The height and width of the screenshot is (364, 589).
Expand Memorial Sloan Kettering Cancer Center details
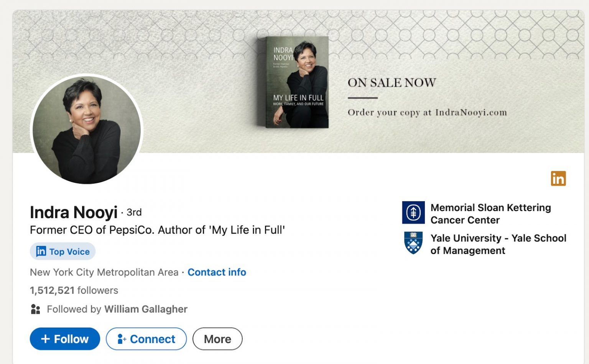click(x=491, y=213)
